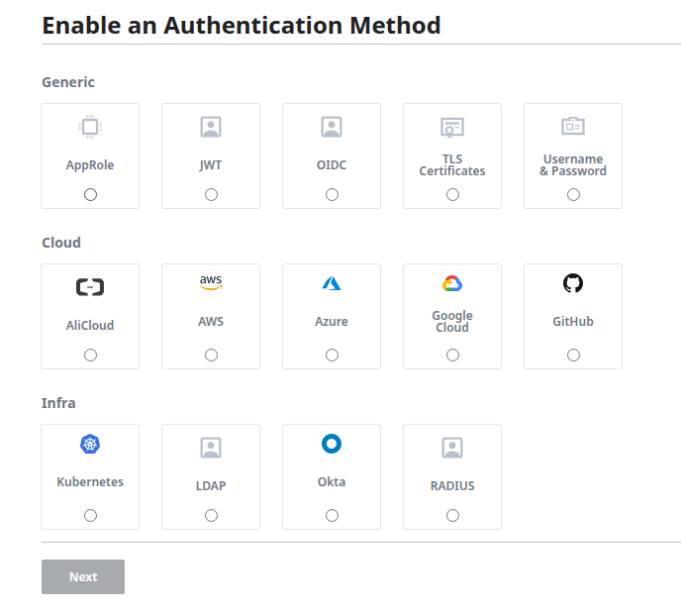Click the TLS Certificates certificate icon
Image resolution: width=681 pixels, height=616 pixels.
point(452,128)
